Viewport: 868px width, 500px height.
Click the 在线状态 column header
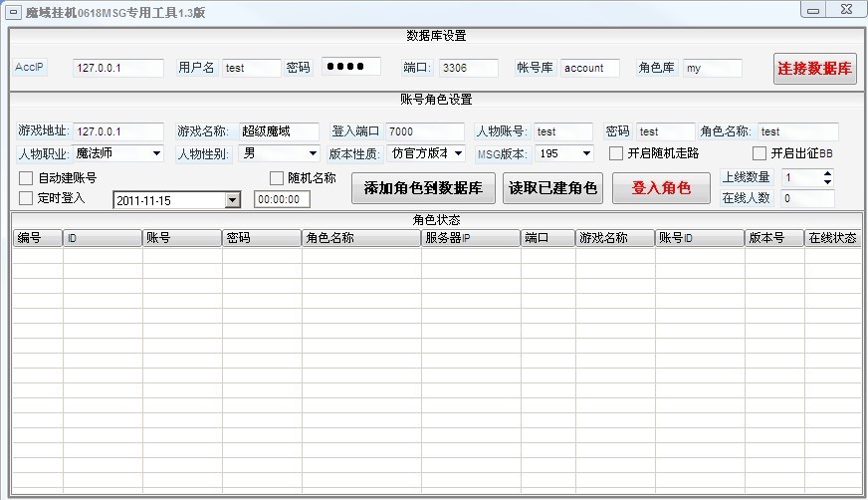[x=832, y=239]
